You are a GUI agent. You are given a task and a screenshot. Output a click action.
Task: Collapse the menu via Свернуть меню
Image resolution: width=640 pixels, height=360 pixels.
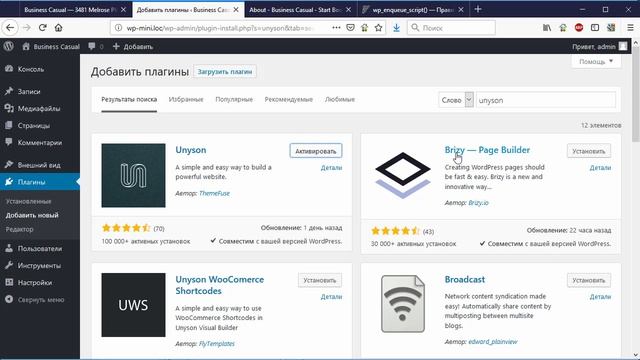[40, 300]
